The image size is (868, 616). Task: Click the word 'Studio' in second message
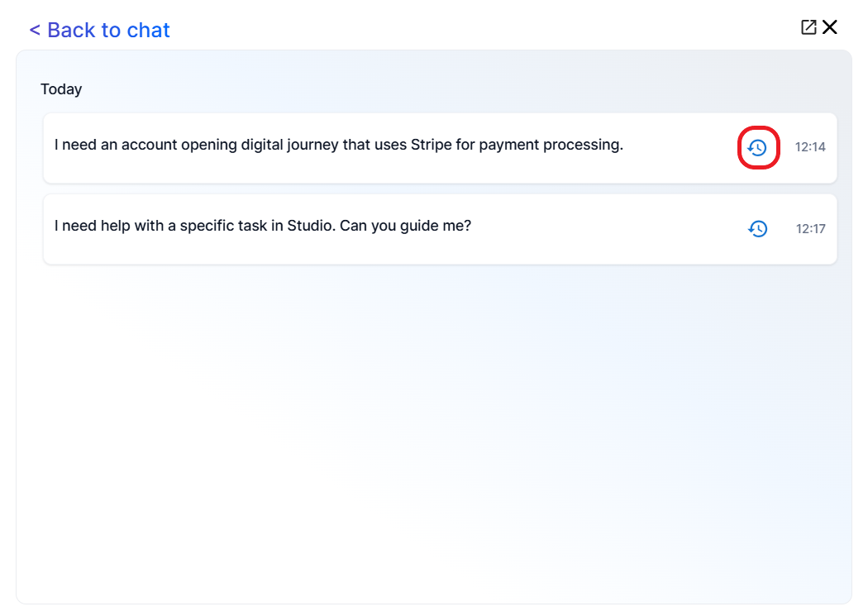pyautogui.click(x=309, y=225)
